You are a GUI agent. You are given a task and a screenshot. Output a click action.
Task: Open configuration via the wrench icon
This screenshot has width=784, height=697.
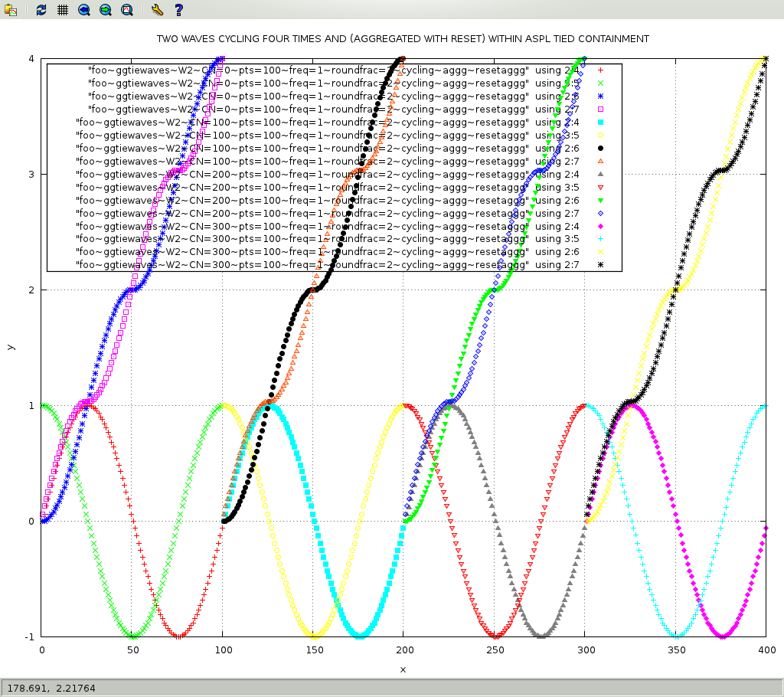(x=157, y=10)
